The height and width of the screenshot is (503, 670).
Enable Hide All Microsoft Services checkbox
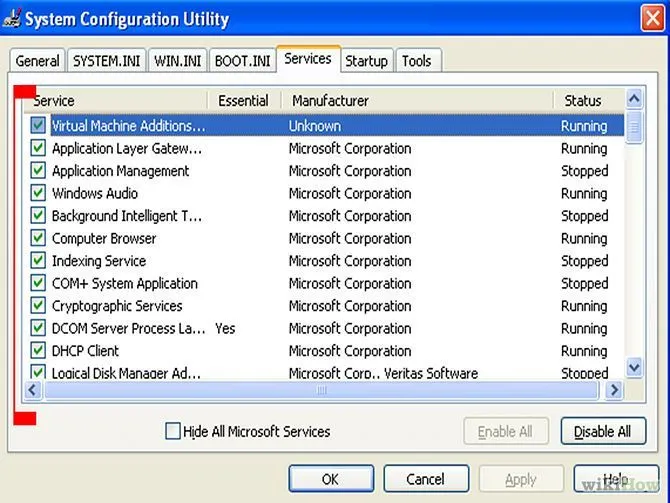(x=173, y=431)
